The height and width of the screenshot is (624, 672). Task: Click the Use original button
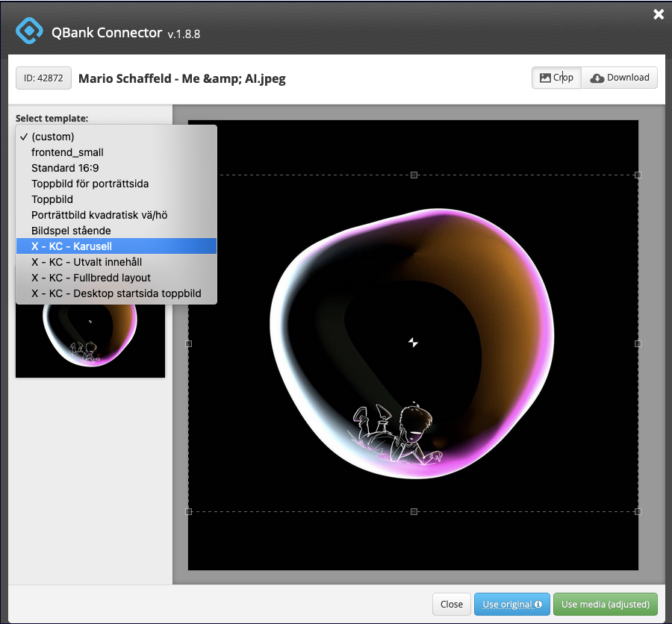[511, 604]
